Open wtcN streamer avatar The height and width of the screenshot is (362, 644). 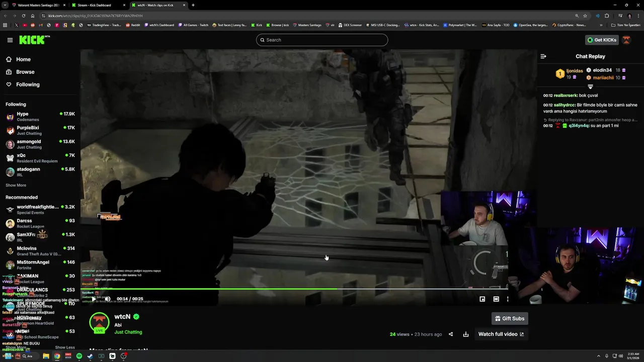pyautogui.click(x=99, y=323)
